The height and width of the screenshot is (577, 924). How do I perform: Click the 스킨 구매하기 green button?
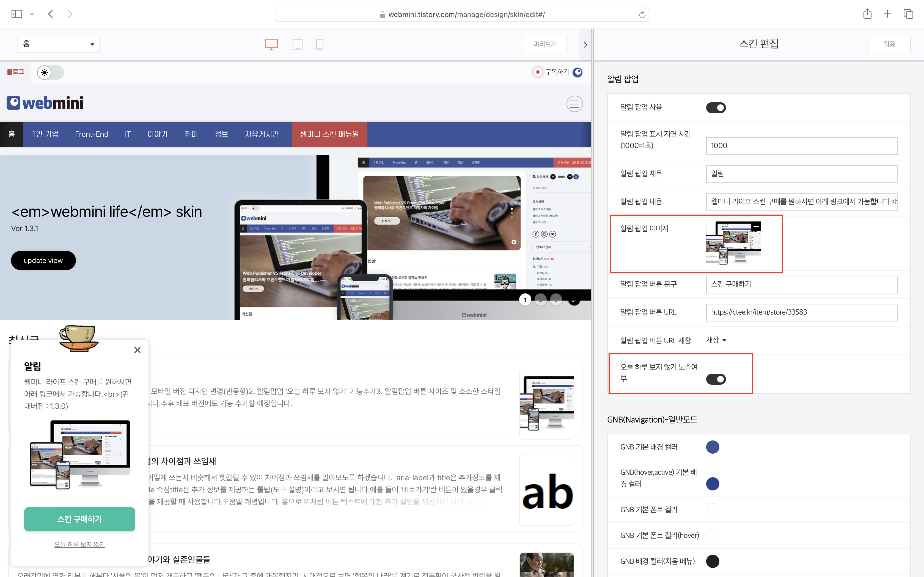(x=79, y=519)
